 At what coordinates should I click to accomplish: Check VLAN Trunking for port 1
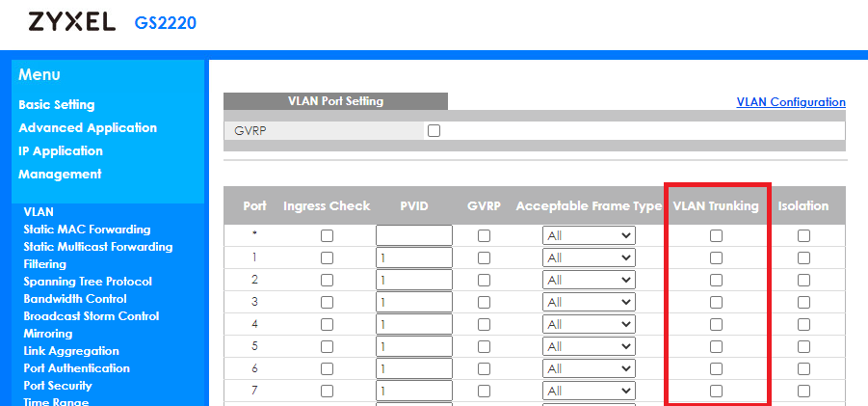(x=717, y=258)
